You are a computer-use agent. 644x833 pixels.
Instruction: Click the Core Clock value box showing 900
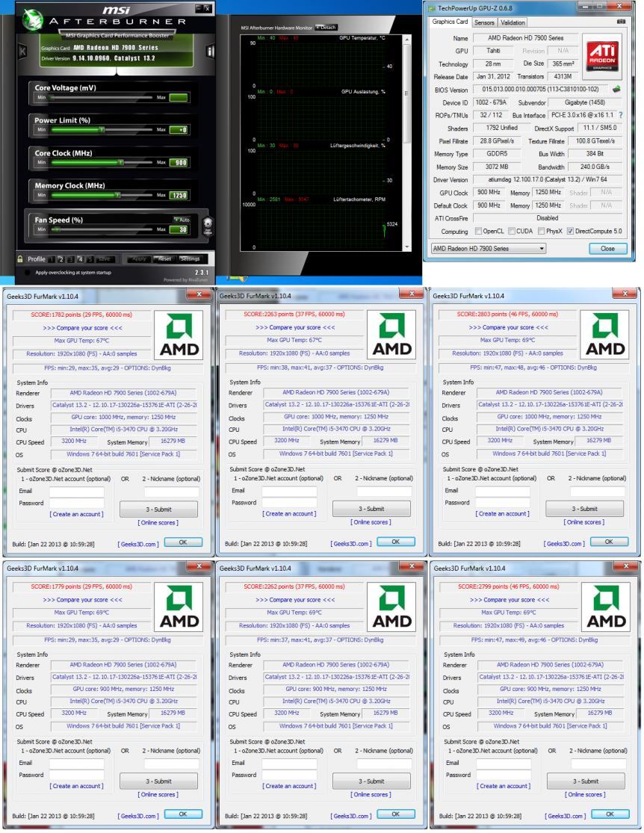tap(179, 163)
